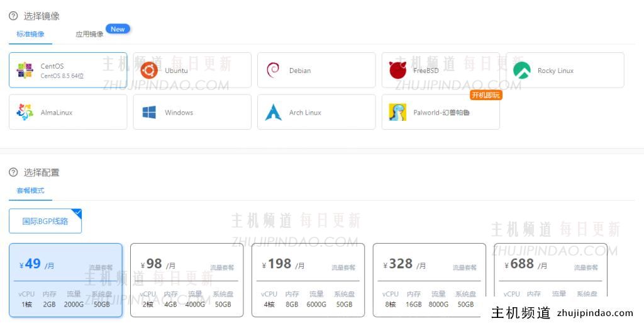
Task: Select the ¥328/月 plan card
Action: [x=429, y=280]
